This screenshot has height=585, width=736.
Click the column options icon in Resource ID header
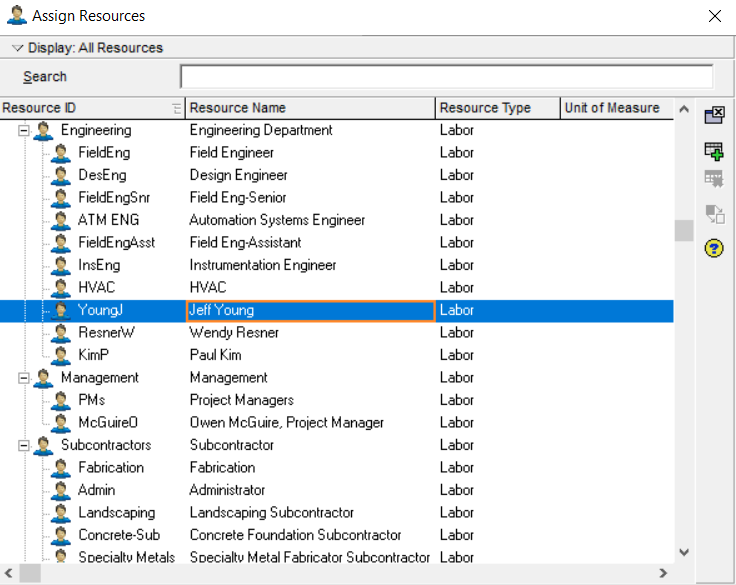pyautogui.click(x=177, y=108)
